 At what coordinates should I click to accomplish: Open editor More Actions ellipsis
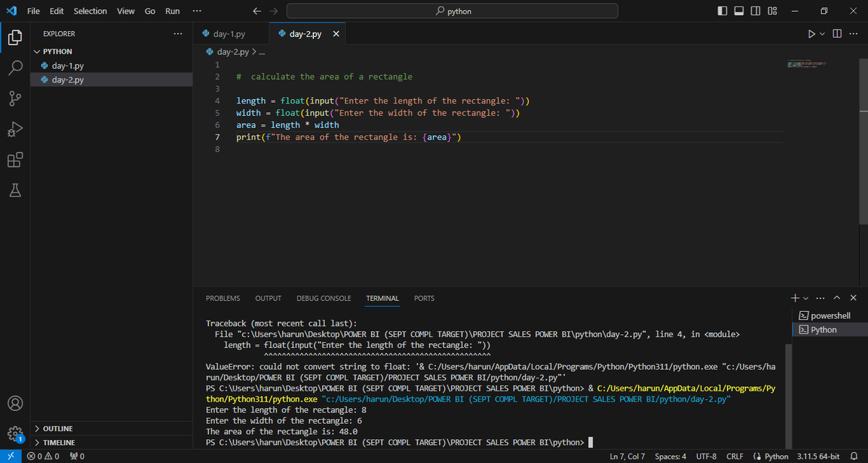tap(854, 34)
